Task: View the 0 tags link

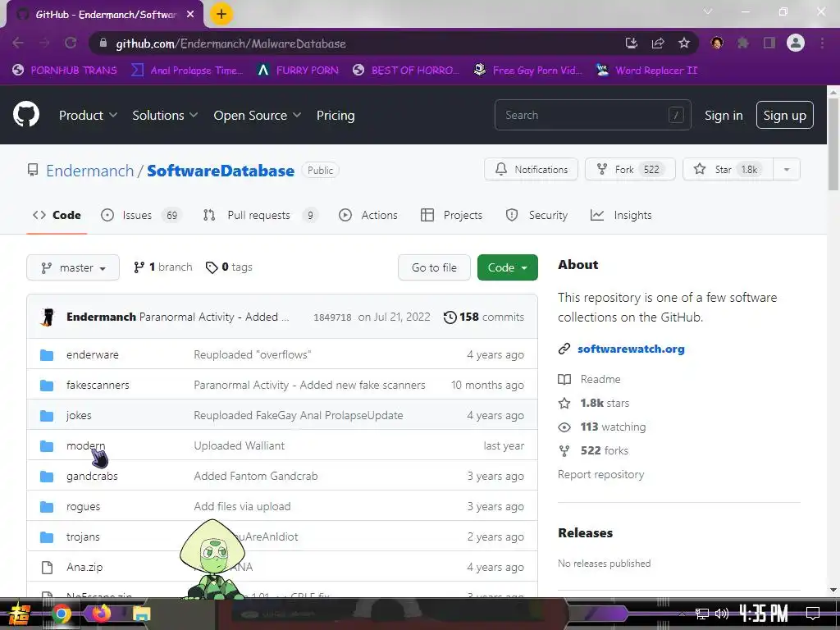Action: pos(229,267)
